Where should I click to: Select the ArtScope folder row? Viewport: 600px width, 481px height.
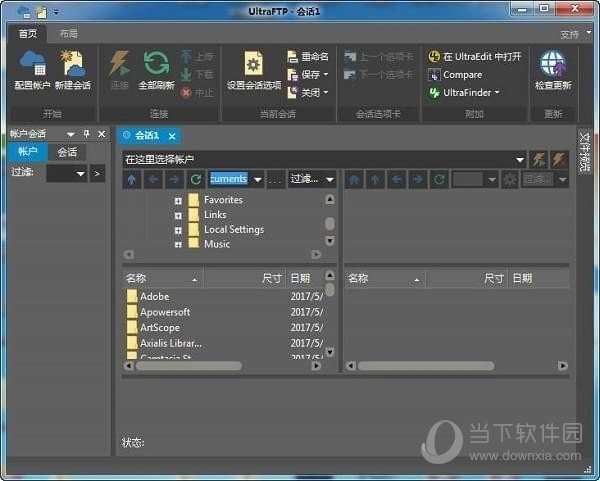pos(225,328)
